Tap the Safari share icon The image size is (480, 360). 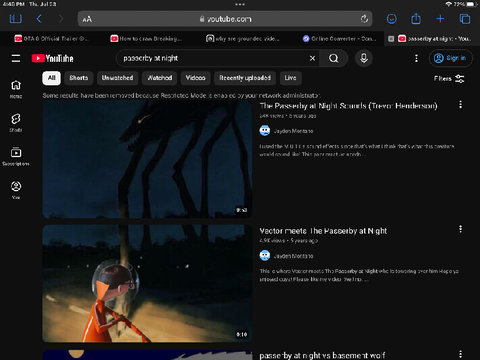(x=416, y=19)
